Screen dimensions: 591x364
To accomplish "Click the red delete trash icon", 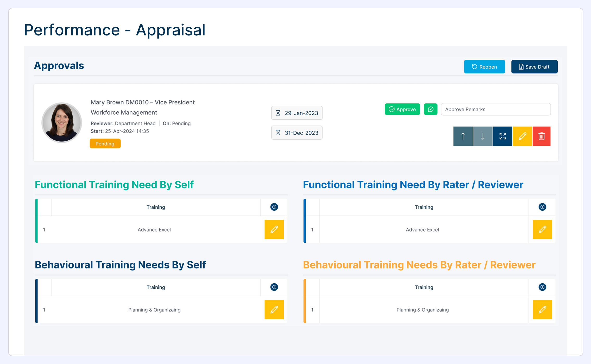I will pos(542,136).
